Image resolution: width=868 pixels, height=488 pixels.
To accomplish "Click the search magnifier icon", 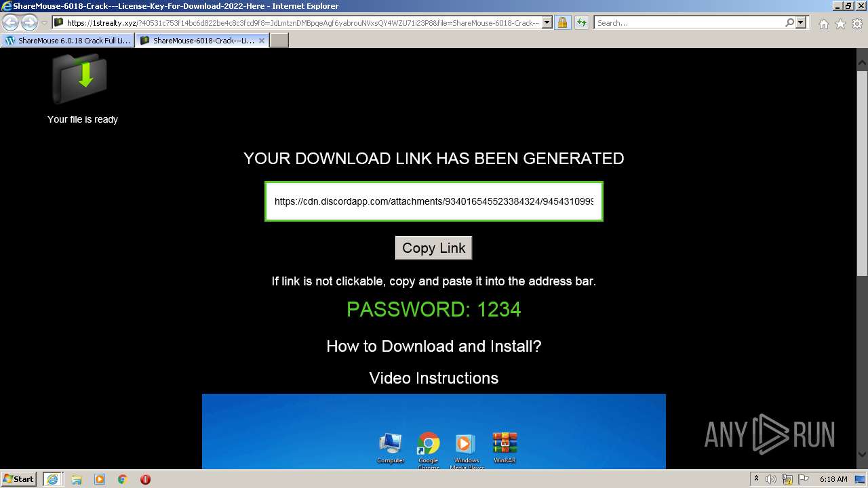I will tap(789, 23).
